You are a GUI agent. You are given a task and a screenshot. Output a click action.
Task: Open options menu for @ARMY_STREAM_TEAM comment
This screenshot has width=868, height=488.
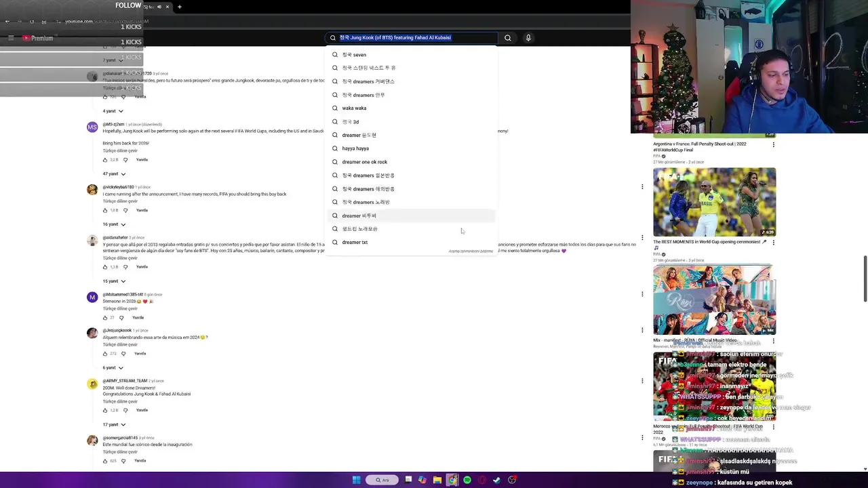tap(642, 381)
